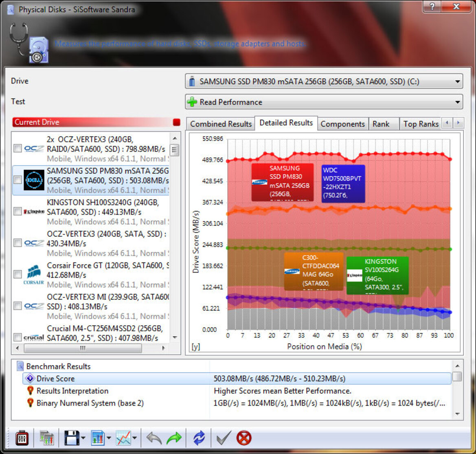
Task: Click the orange C300-CTFDDAC064 chart legend
Action: (314, 271)
